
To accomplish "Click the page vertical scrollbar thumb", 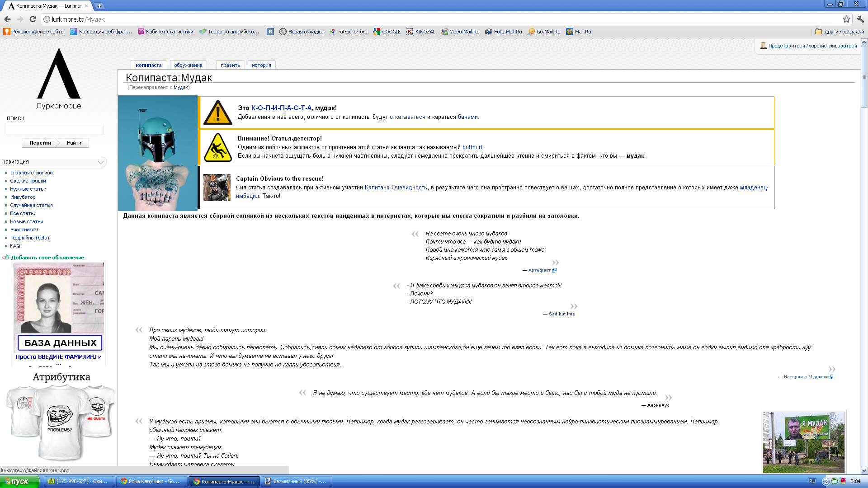I will click(x=864, y=77).
